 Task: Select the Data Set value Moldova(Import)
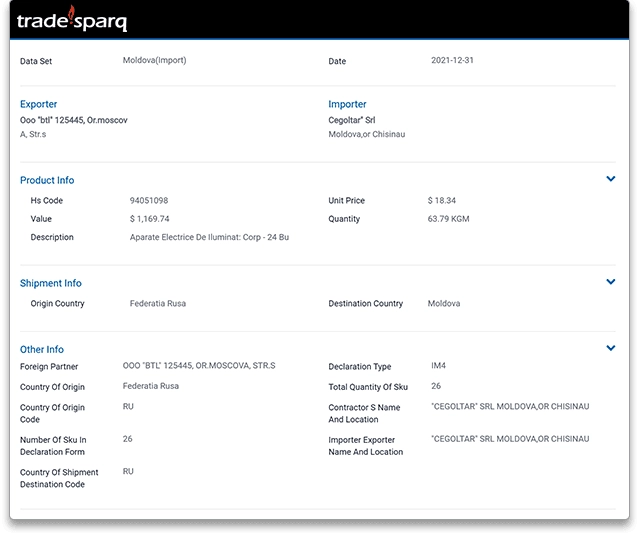[x=154, y=60]
